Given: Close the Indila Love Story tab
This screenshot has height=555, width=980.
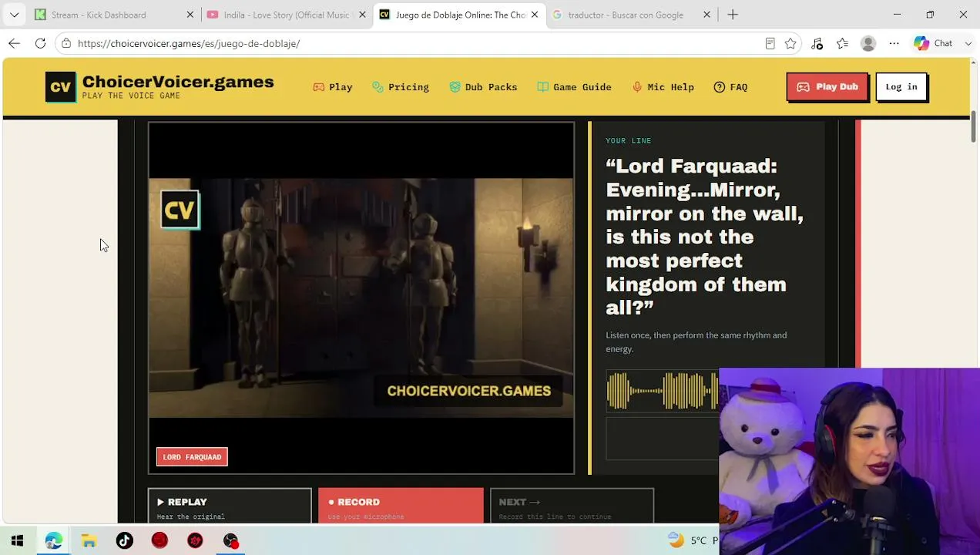Looking at the screenshot, I should click(x=361, y=15).
